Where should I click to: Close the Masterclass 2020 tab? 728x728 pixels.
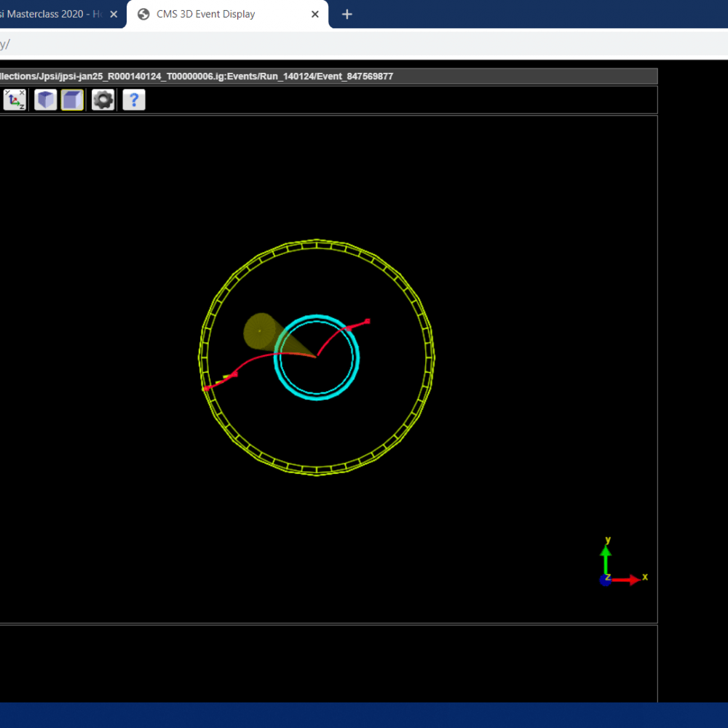click(x=114, y=15)
